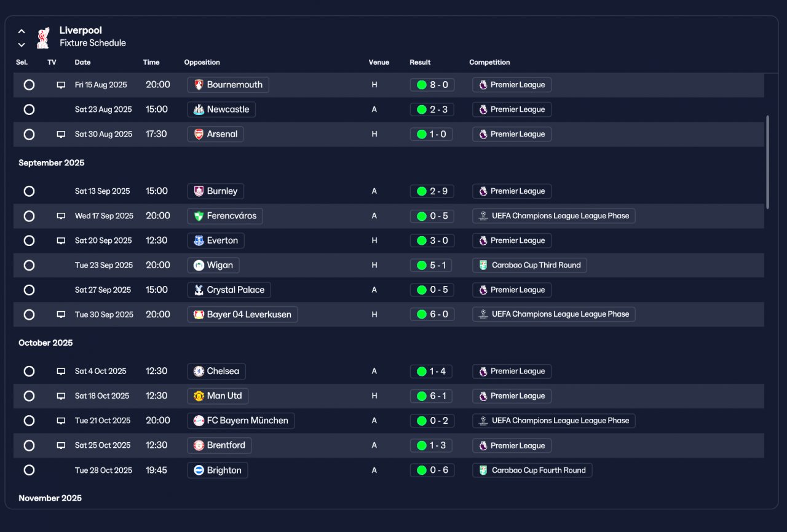
Task: Click the Liverpool club crest icon
Action: tap(42, 38)
